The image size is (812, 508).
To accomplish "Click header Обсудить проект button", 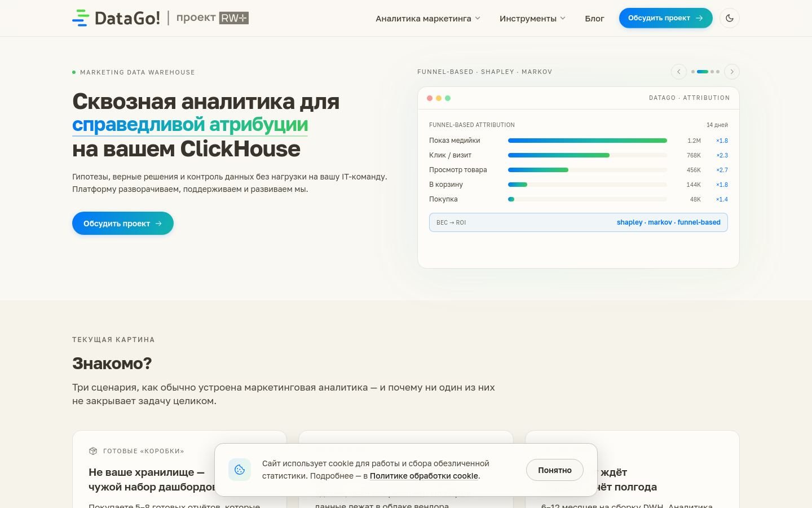I will point(665,18).
